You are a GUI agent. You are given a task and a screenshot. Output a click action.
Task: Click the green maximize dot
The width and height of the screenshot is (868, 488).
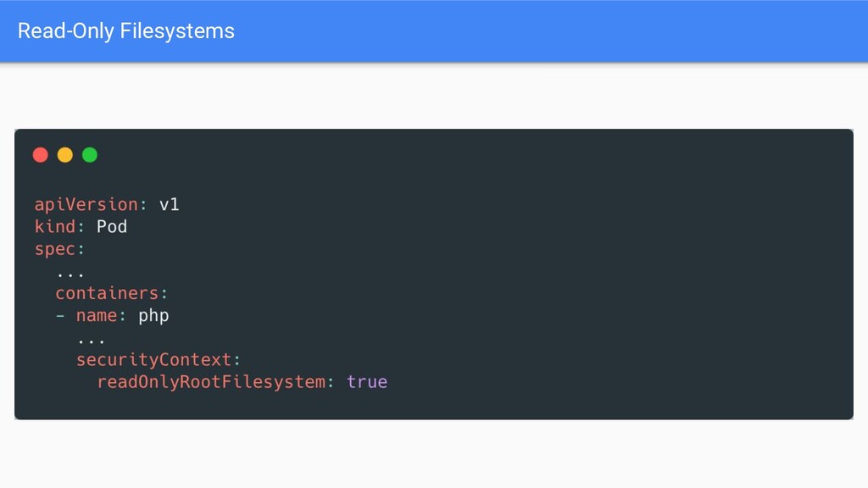90,155
